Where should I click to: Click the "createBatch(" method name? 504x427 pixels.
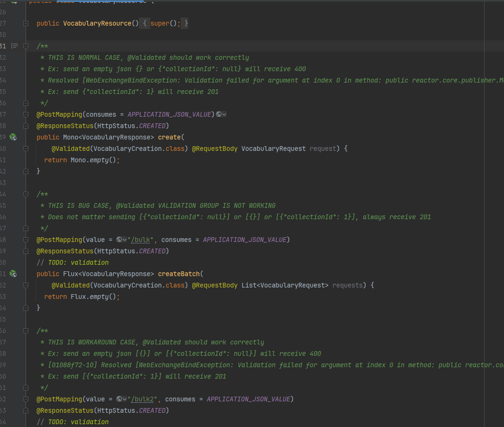click(x=181, y=274)
